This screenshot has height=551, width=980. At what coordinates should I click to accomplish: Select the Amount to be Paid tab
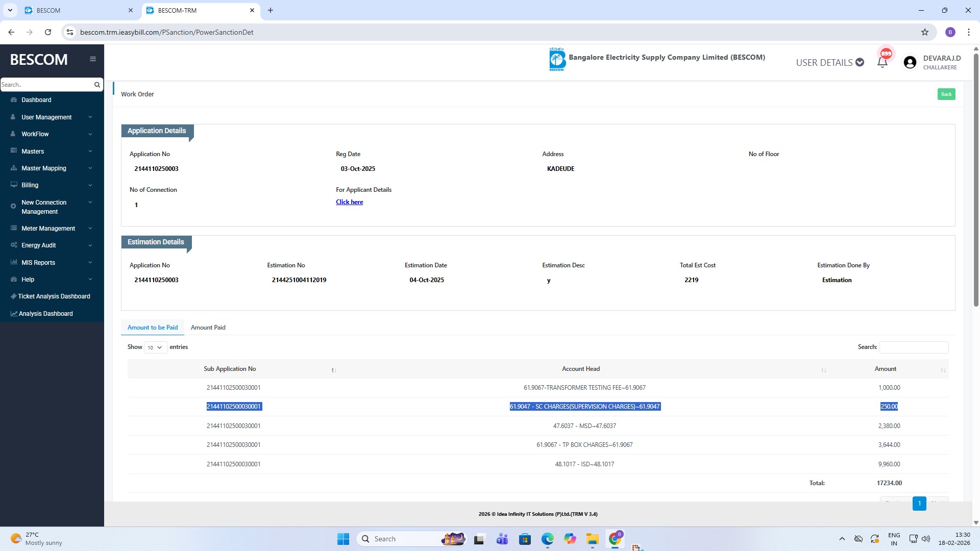point(153,328)
